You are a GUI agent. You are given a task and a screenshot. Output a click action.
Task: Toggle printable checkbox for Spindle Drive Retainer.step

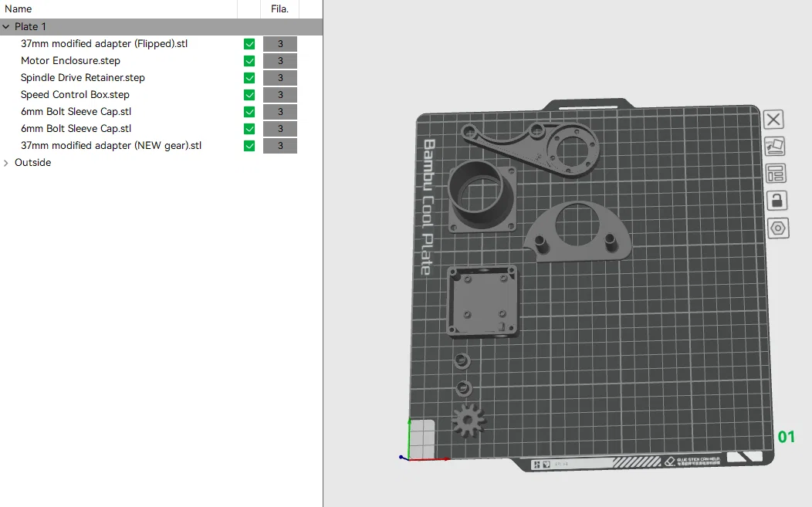(x=249, y=78)
